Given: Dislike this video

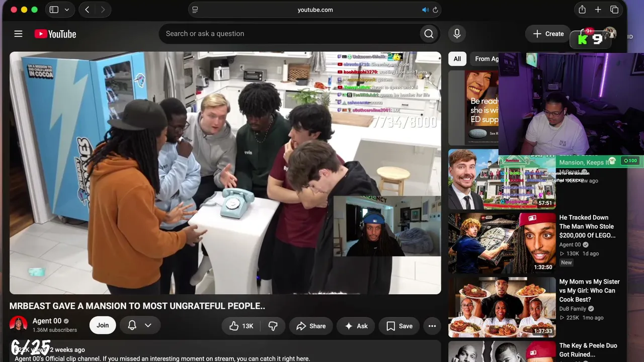Looking at the screenshot, I should (273, 326).
